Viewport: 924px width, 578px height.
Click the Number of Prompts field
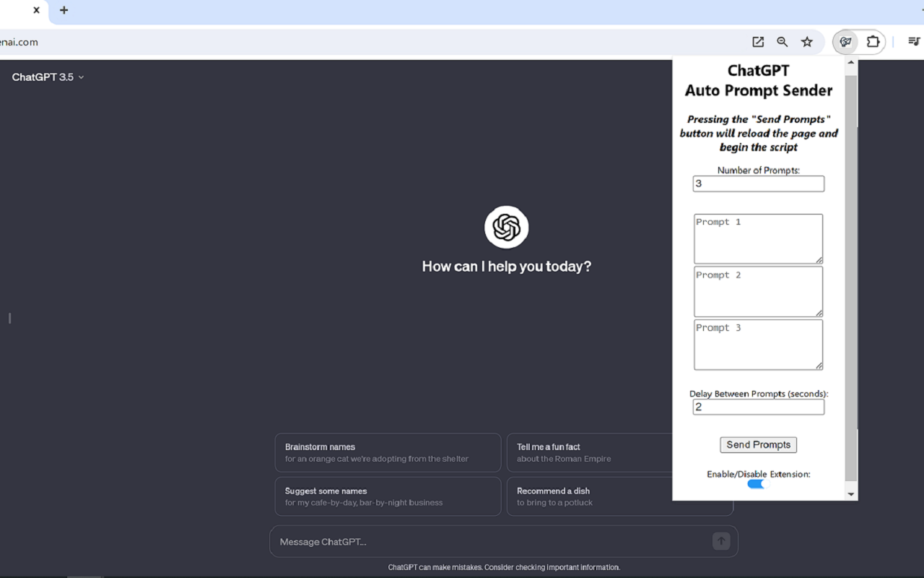pos(758,184)
